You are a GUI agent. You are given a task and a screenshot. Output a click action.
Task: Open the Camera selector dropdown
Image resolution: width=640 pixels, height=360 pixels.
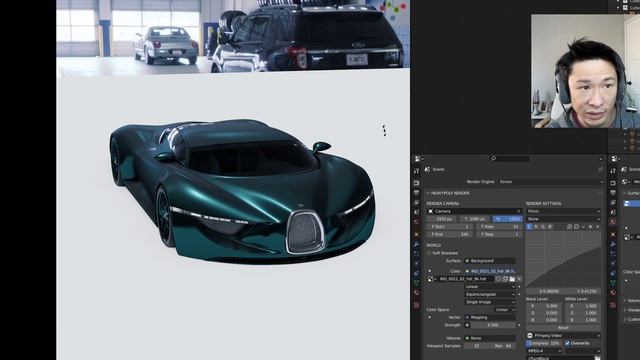[474, 211]
